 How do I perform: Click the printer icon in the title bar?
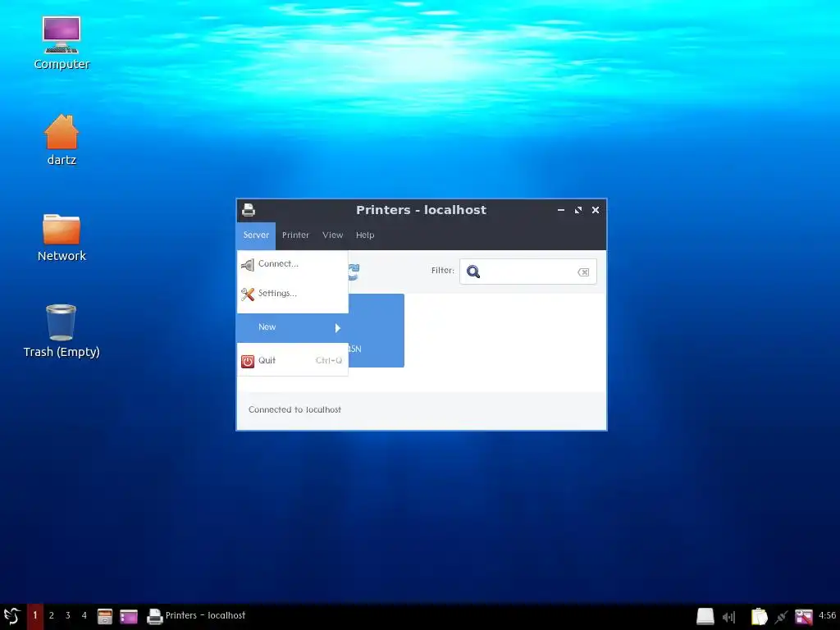(x=248, y=210)
